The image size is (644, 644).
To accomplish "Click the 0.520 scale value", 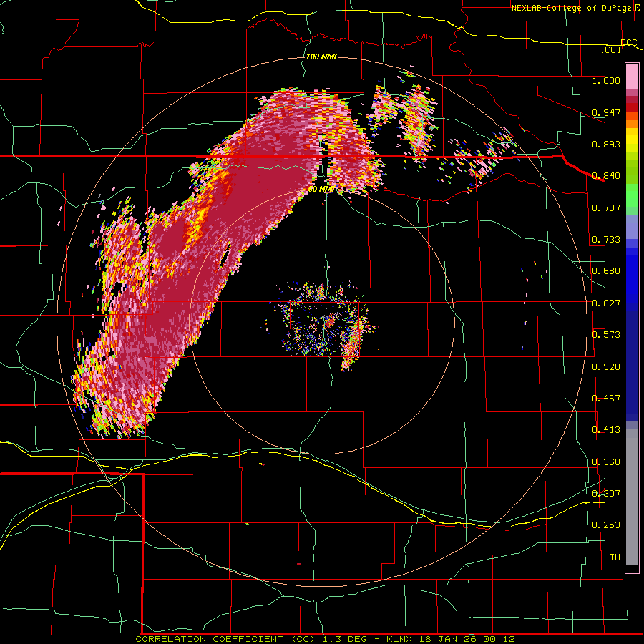I will [x=606, y=366].
